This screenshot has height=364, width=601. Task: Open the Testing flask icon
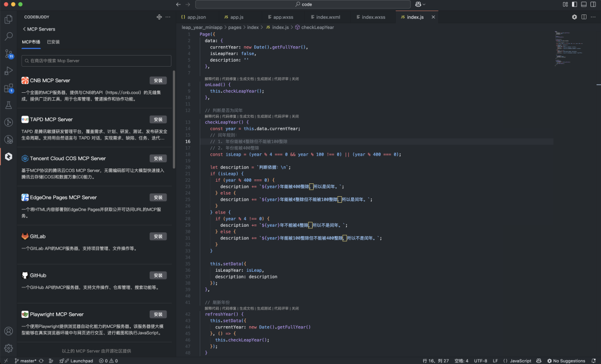click(8, 106)
